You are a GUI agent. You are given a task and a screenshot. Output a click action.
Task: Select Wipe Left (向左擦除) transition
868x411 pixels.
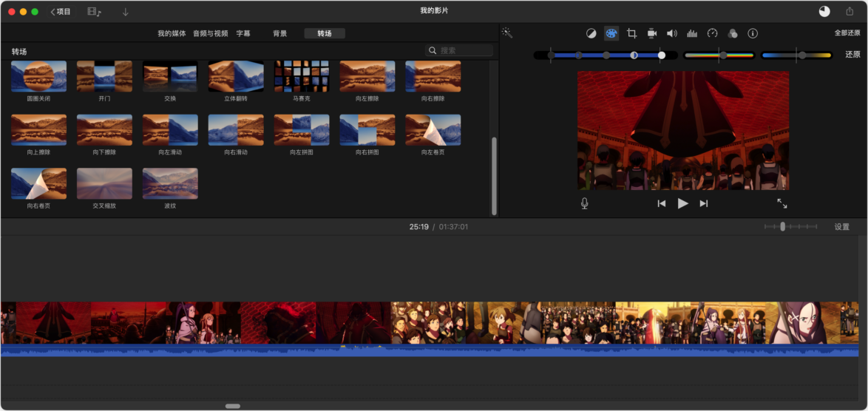[367, 76]
